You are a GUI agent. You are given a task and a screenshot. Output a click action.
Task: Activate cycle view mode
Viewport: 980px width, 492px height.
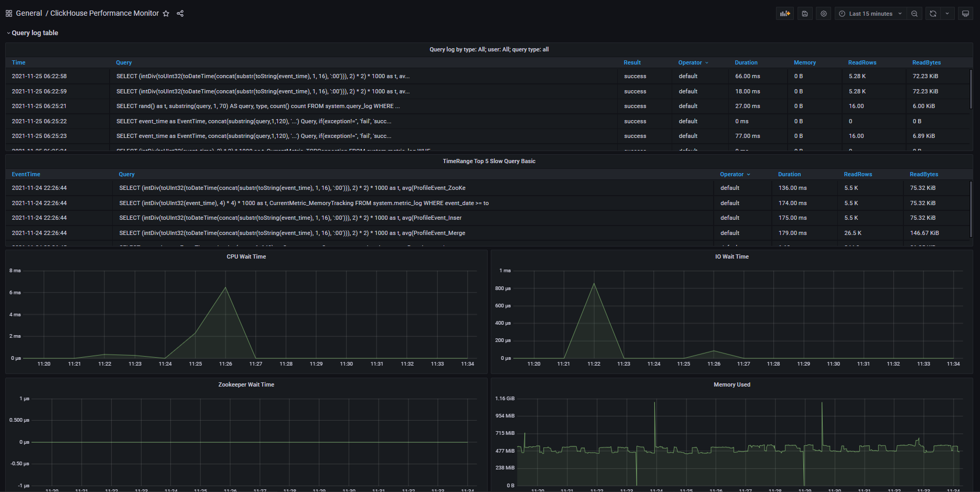coord(965,13)
